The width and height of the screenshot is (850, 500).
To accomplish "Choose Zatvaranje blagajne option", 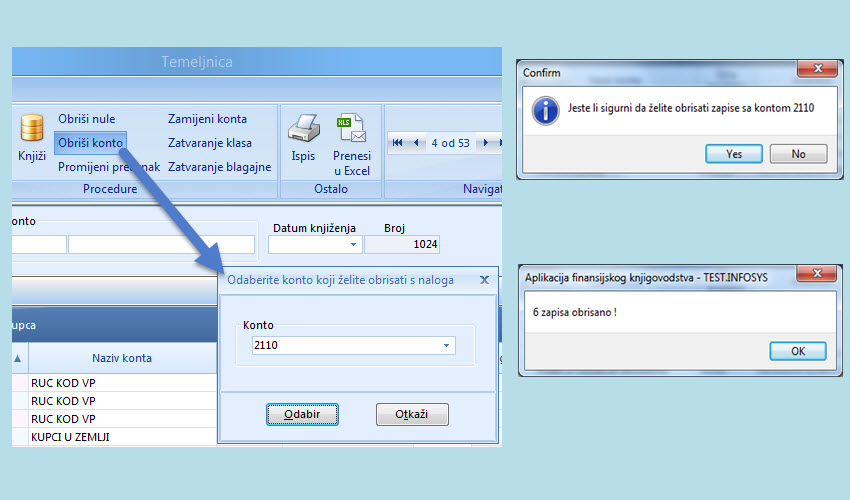I will tap(219, 167).
